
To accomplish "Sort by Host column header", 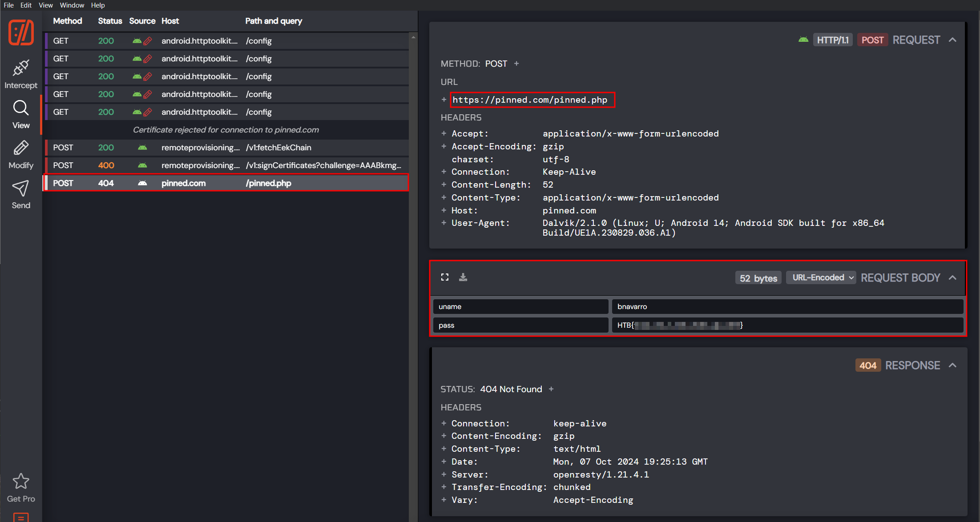I will (170, 21).
